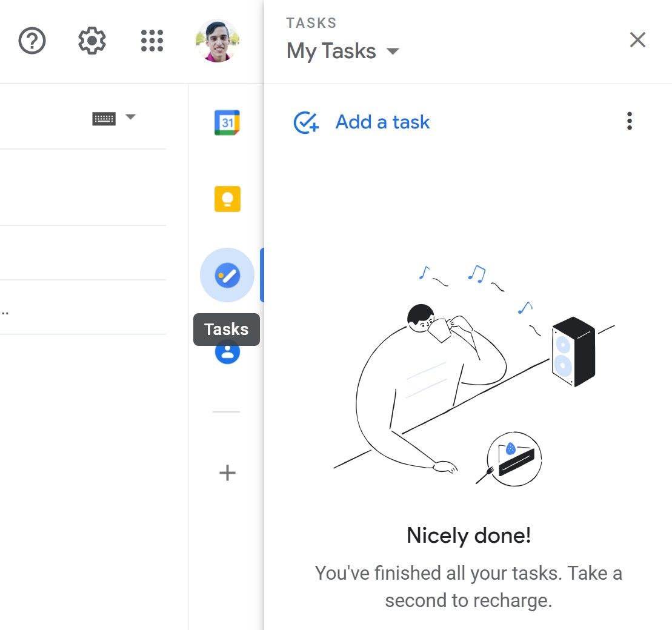Image resolution: width=672 pixels, height=630 pixels.
Task: Close the Tasks side panel
Action: click(x=638, y=39)
